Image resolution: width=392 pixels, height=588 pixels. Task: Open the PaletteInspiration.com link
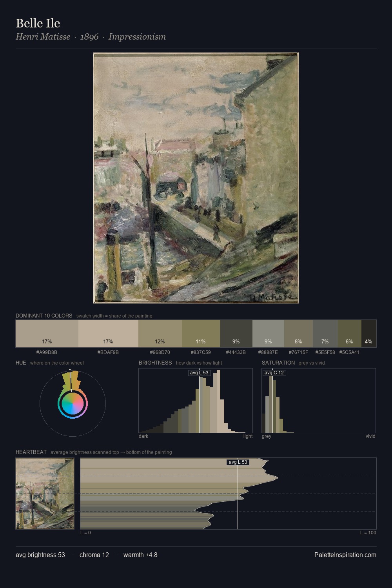345,555
